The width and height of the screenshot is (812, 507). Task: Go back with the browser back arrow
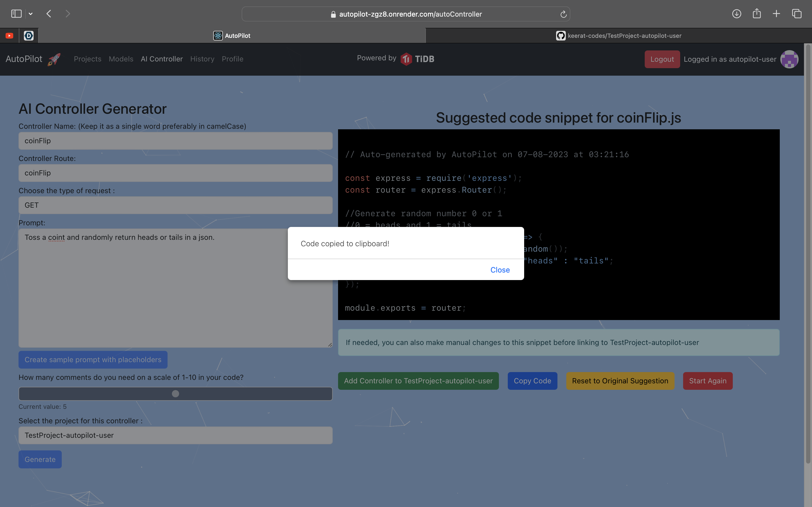[49, 14]
